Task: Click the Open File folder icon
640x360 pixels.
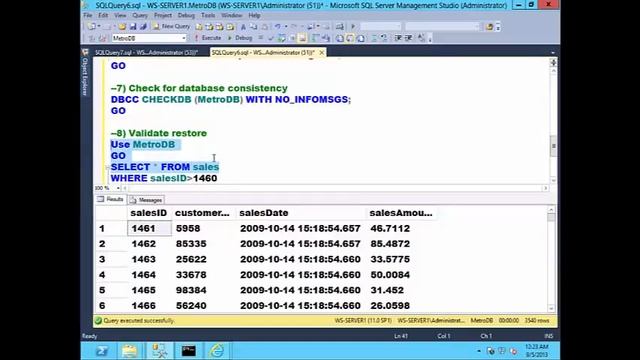Action: pos(122,27)
